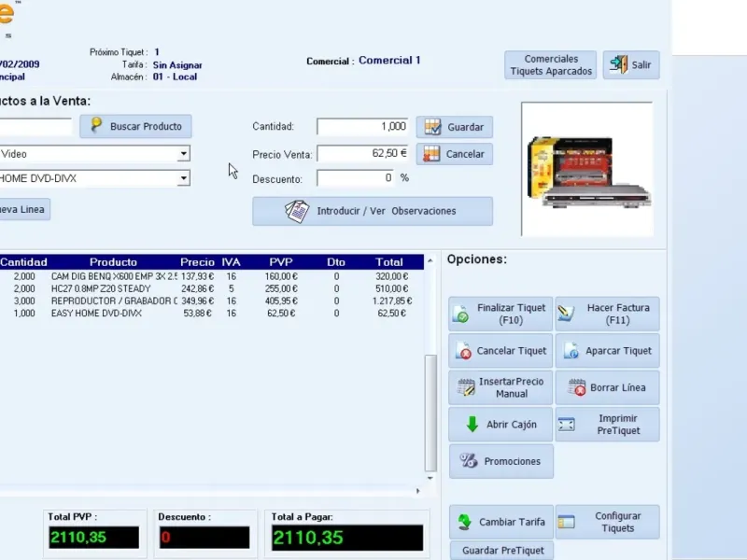Click the 320,00 € total cell
Image resolution: width=747 pixels, height=560 pixels.
tap(392, 276)
